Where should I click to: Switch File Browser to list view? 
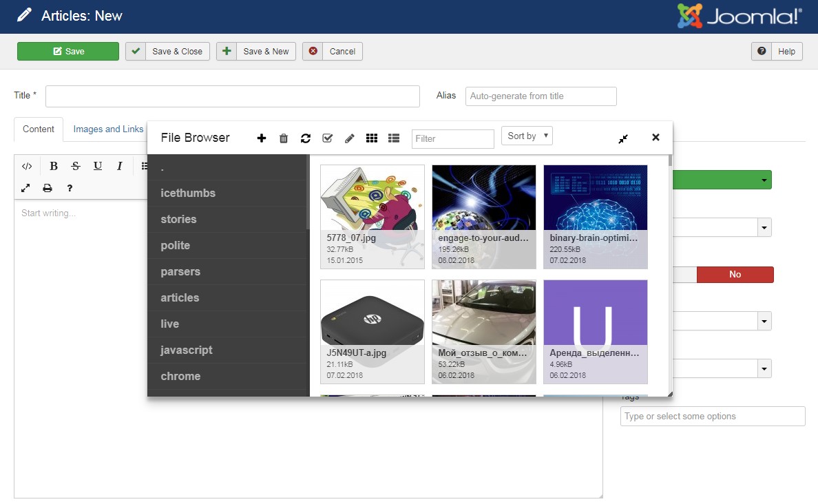tap(394, 138)
